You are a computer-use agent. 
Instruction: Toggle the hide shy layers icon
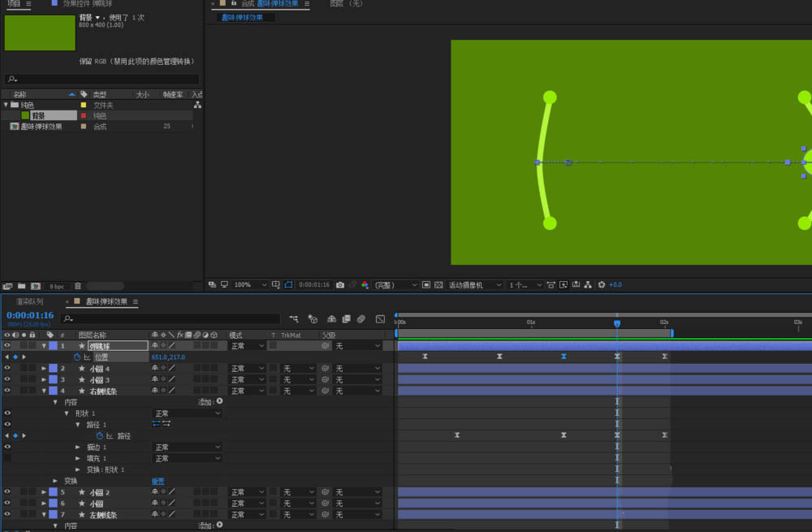(x=331, y=319)
